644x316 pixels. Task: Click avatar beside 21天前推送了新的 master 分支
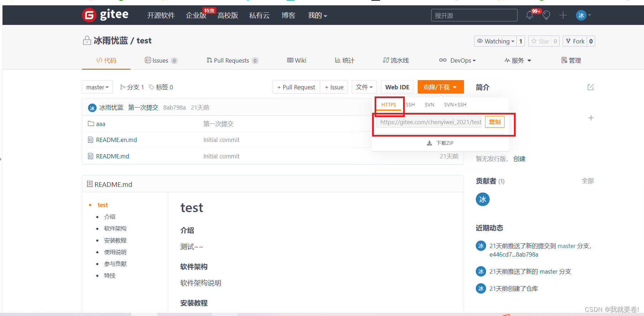point(481,271)
